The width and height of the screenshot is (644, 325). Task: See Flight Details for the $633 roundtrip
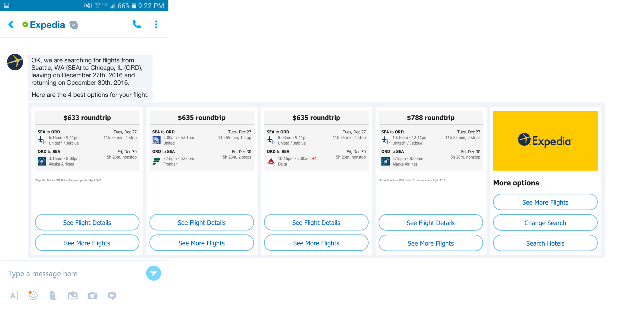tap(87, 222)
